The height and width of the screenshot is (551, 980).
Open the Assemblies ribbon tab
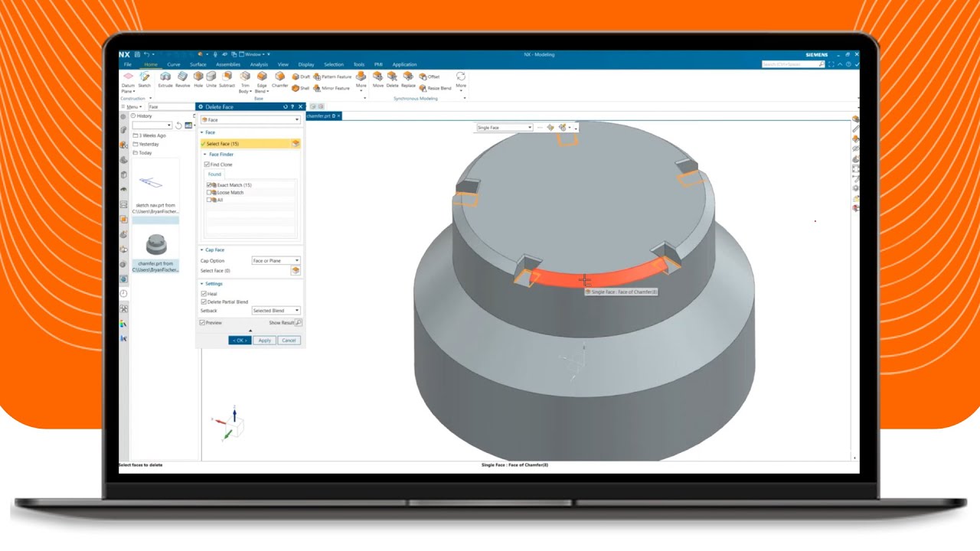(x=227, y=64)
